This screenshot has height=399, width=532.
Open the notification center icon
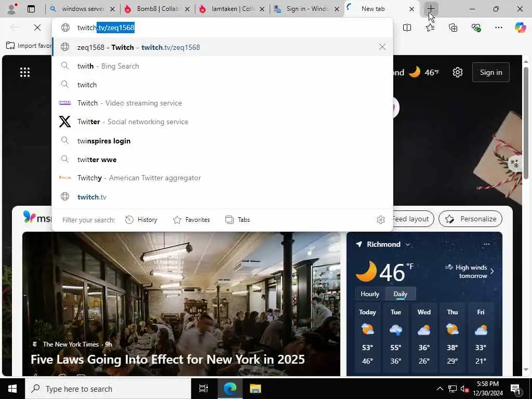(515, 389)
